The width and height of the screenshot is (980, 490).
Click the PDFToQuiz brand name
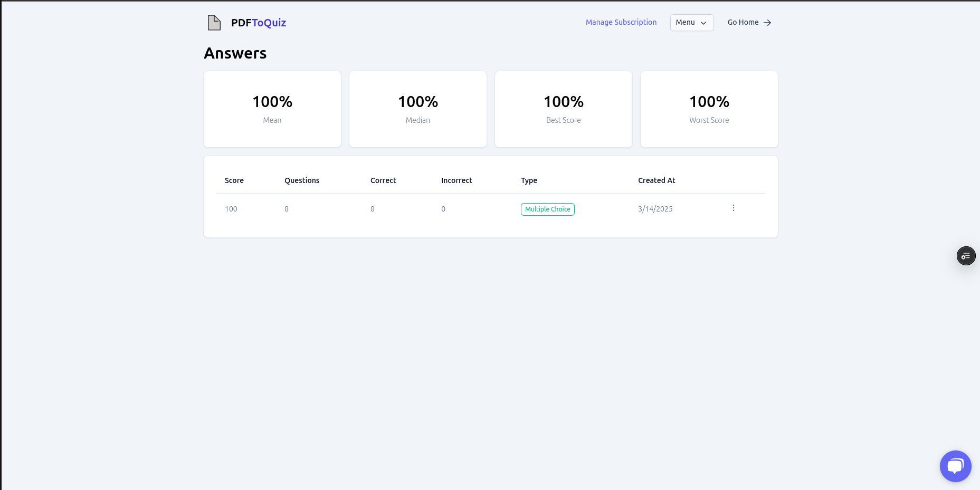click(259, 23)
